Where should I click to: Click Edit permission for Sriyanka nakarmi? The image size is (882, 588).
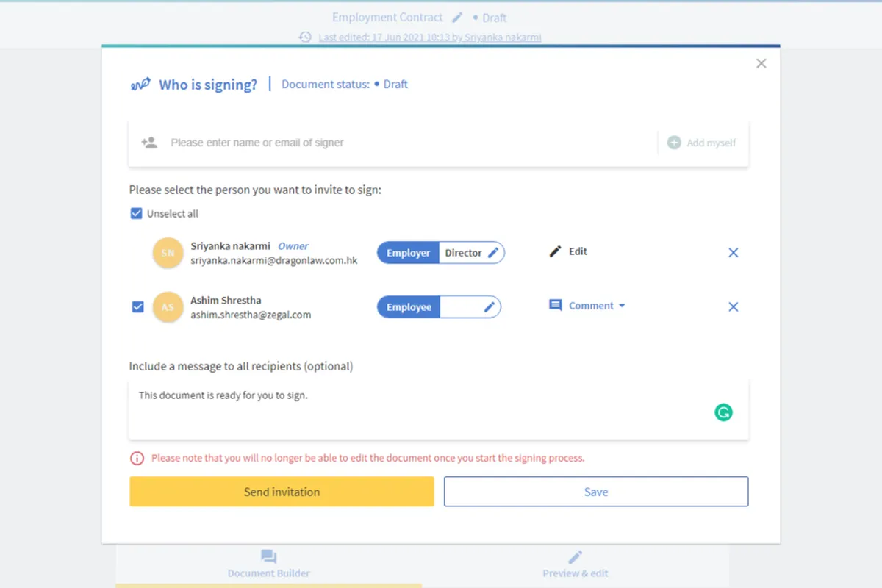(x=568, y=251)
